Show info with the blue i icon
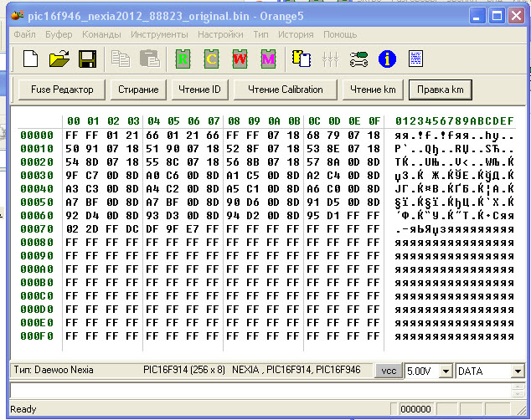The image size is (531, 420). click(x=387, y=59)
